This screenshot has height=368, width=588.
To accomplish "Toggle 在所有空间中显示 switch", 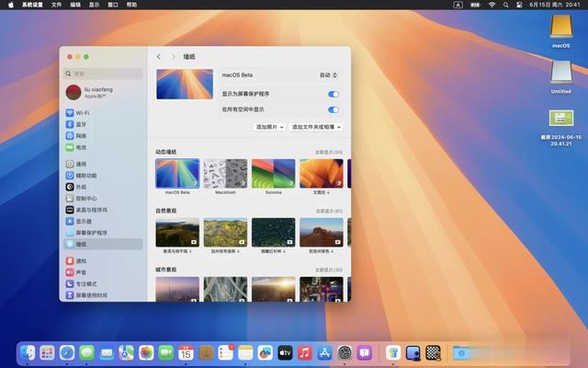I will 333,109.
